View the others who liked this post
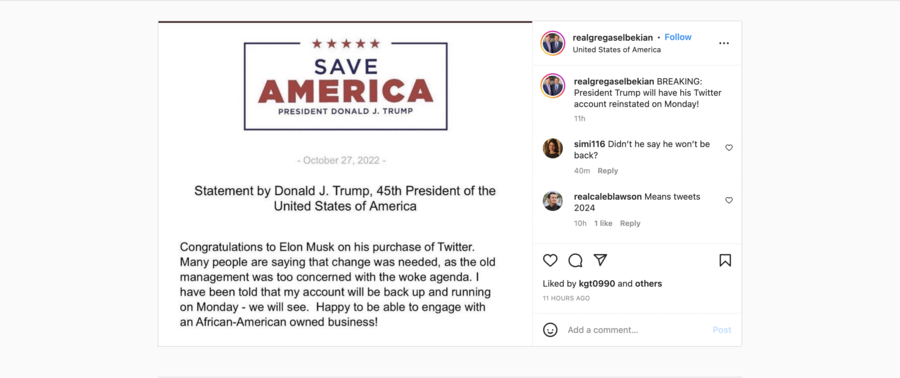The image size is (900, 378). (648, 283)
